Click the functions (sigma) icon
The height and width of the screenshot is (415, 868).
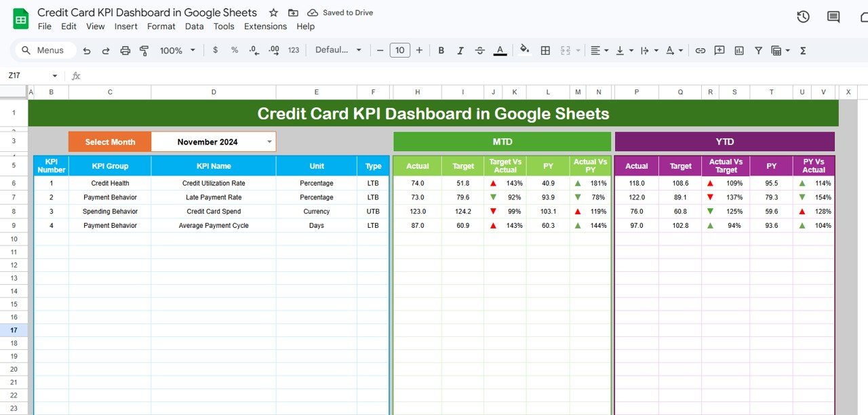click(x=802, y=50)
